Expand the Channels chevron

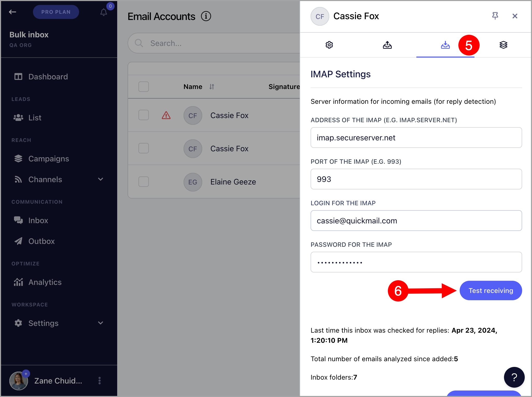click(101, 179)
